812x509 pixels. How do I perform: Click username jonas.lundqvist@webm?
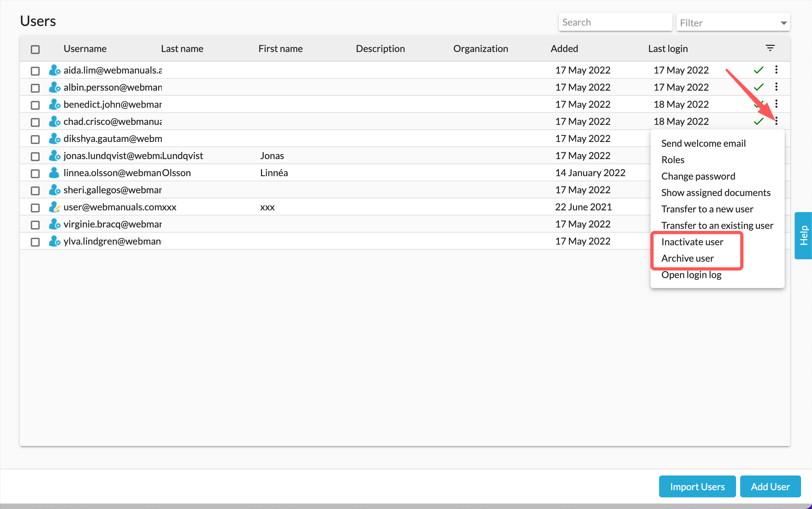(x=113, y=156)
